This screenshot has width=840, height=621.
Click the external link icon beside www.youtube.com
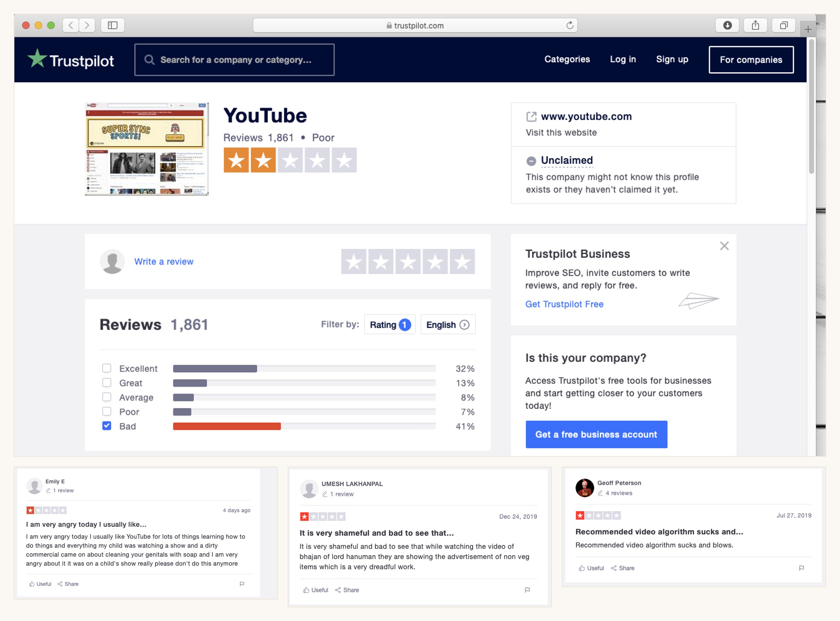[531, 117]
